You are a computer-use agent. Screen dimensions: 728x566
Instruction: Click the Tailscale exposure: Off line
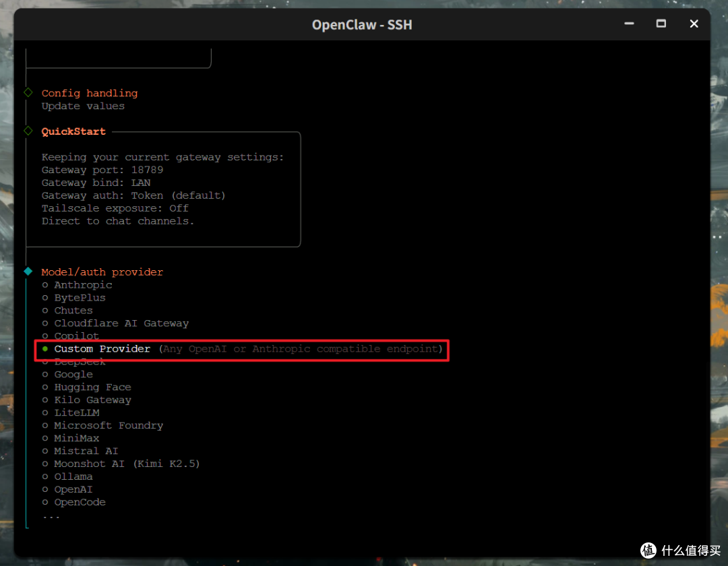[x=115, y=208]
